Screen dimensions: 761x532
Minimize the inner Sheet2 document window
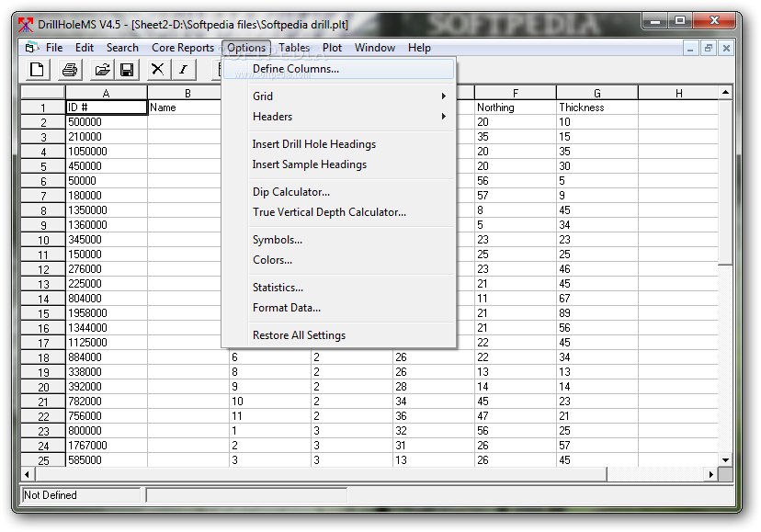[x=690, y=48]
